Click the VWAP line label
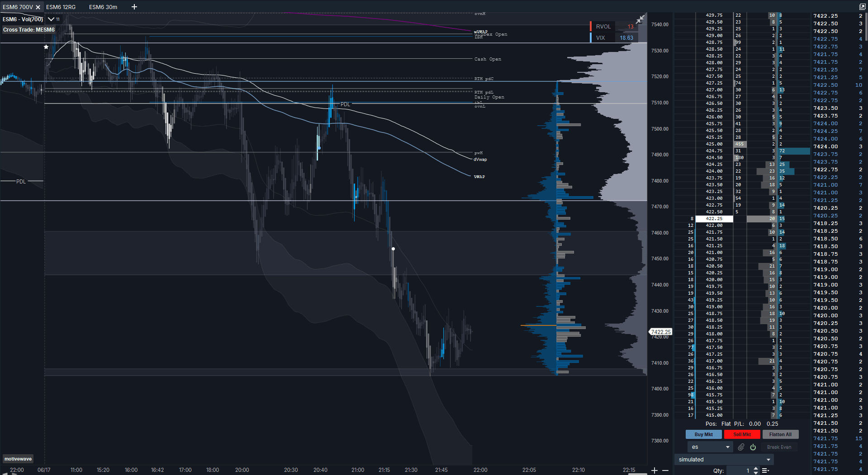Image resolution: width=868 pixels, height=475 pixels. 479,177
